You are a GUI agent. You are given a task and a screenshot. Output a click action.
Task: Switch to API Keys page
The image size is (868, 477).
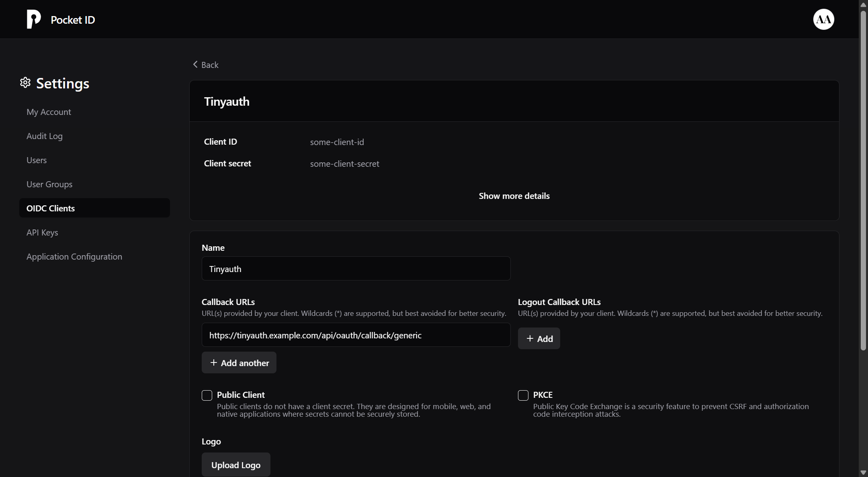pos(42,232)
